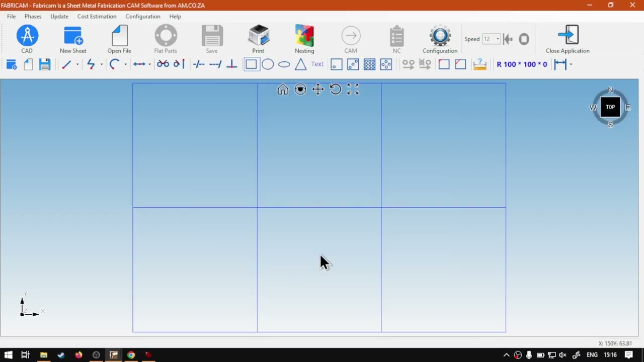Activate the pan view tool
Screen dimensions: 644x362
[318, 89]
